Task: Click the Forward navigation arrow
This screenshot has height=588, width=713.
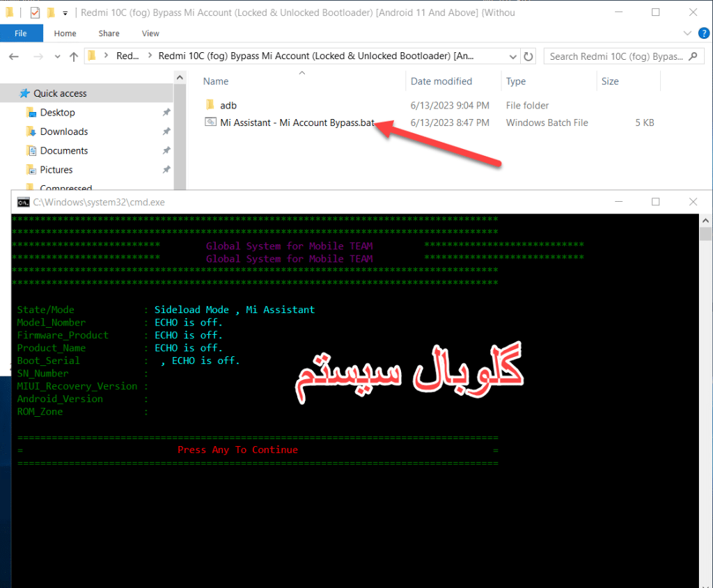Action: coord(38,56)
